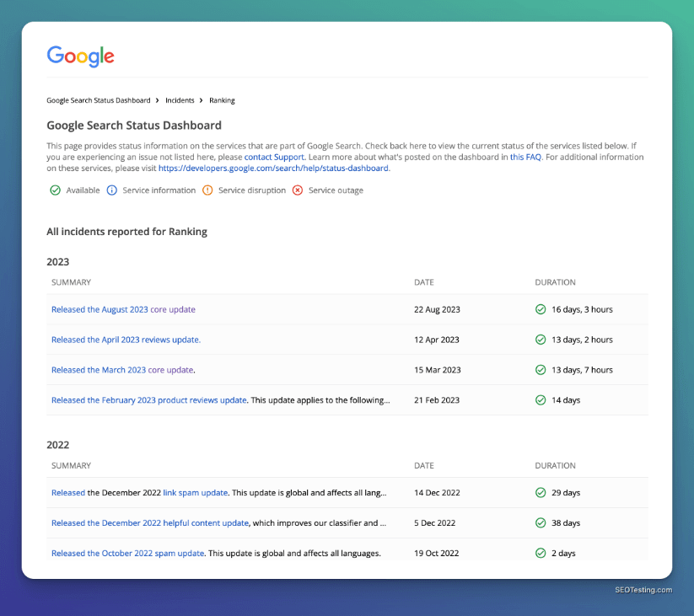Click the date 5 Dec 2022
Image resolution: width=694 pixels, height=616 pixels.
(434, 522)
